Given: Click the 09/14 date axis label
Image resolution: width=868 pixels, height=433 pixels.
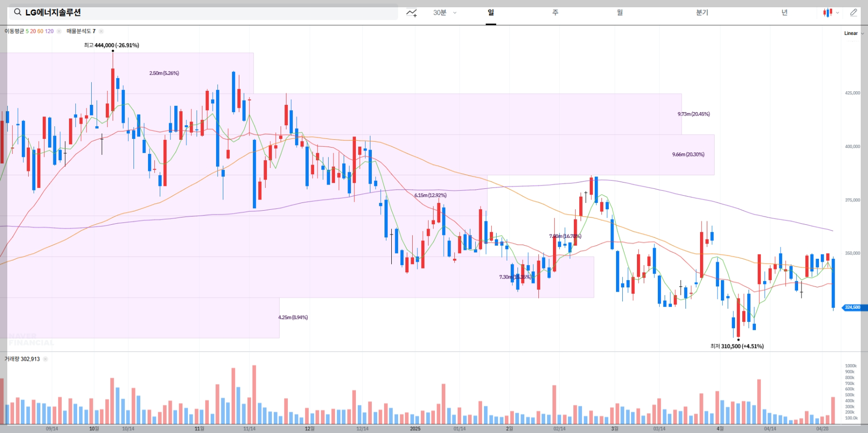Looking at the screenshot, I should tap(52, 429).
